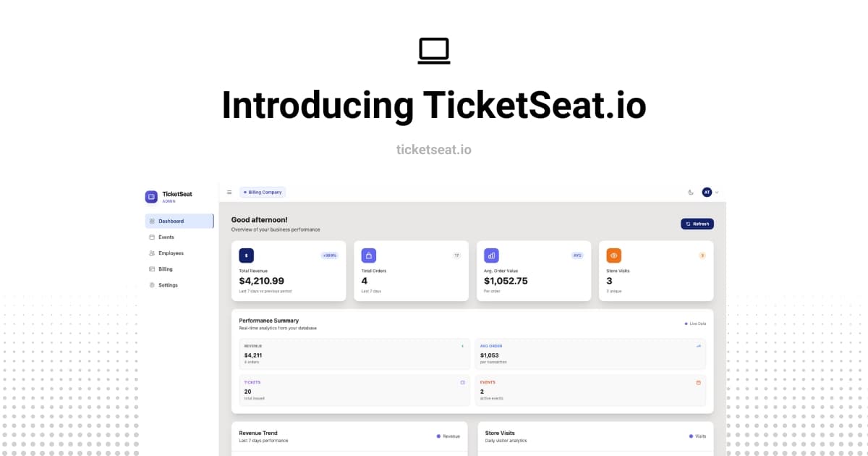The height and width of the screenshot is (456, 868).
Task: Click the Live Data indicator dot
Action: click(x=687, y=324)
